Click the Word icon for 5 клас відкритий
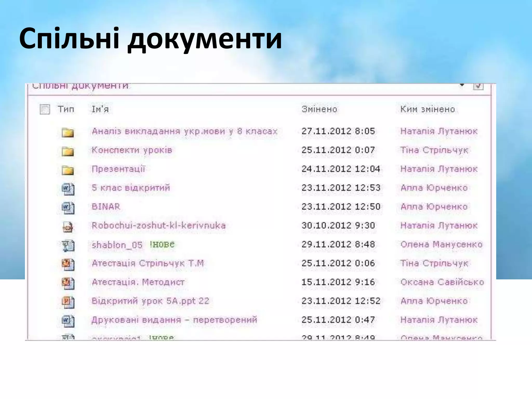Image resolution: width=532 pixels, height=399 pixels. click(x=68, y=189)
